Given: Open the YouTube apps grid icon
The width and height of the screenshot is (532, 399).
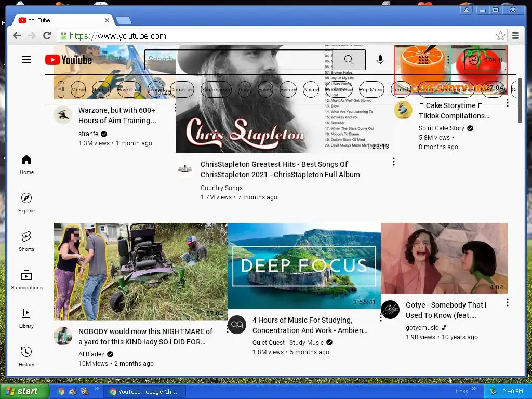Looking at the screenshot, I should 423,60.
